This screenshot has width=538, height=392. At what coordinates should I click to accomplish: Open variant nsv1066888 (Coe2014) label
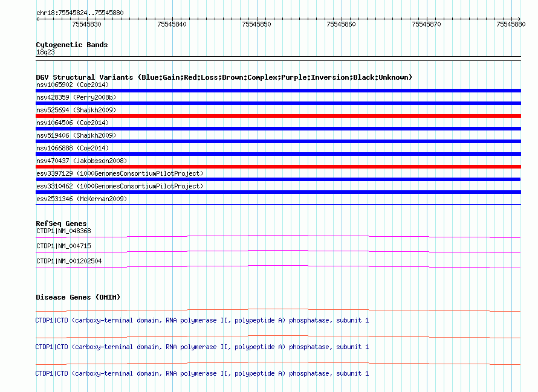pyautogui.click(x=73, y=148)
